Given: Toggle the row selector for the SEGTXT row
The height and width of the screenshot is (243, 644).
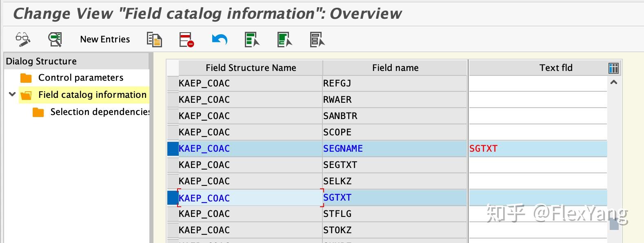Looking at the screenshot, I should coord(173,165).
